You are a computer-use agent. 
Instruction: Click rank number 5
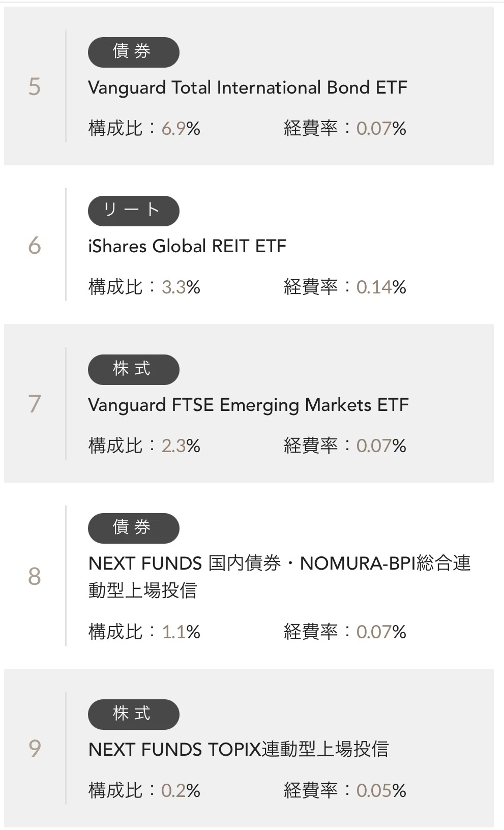point(34,86)
